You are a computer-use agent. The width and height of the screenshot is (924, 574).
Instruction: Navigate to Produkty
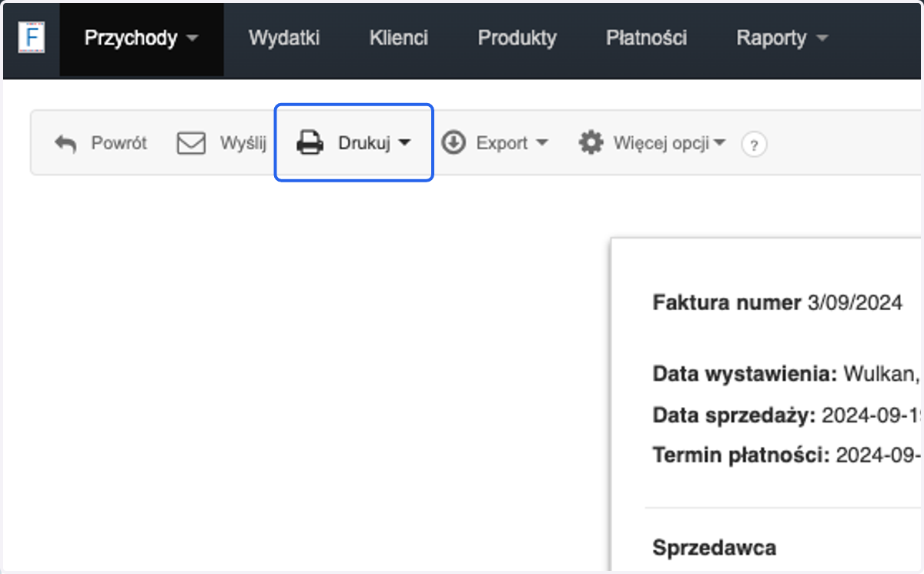(517, 38)
